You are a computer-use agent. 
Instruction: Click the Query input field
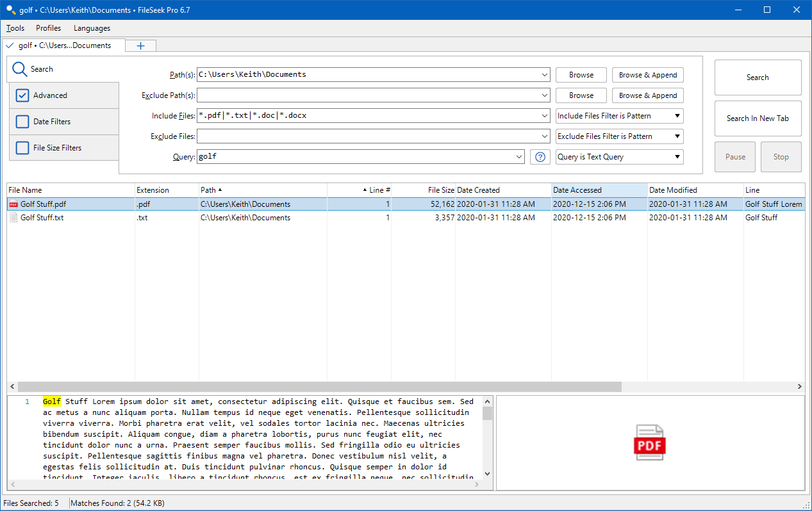click(356, 157)
